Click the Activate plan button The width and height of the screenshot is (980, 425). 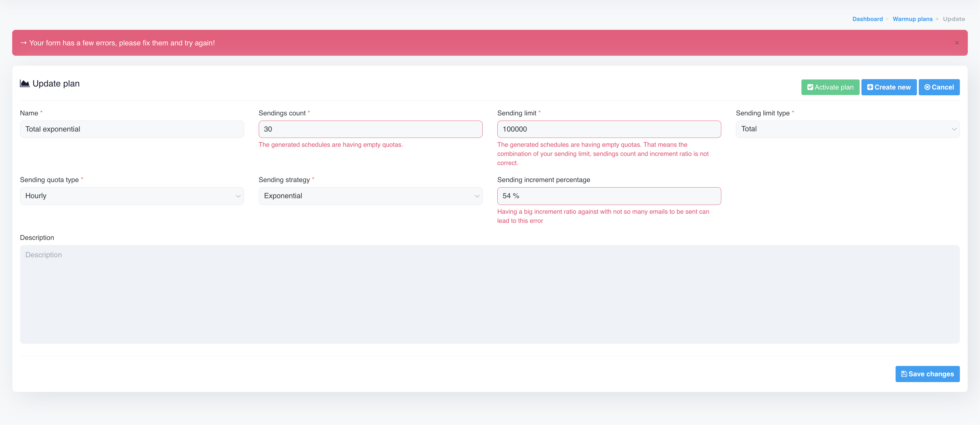point(830,87)
